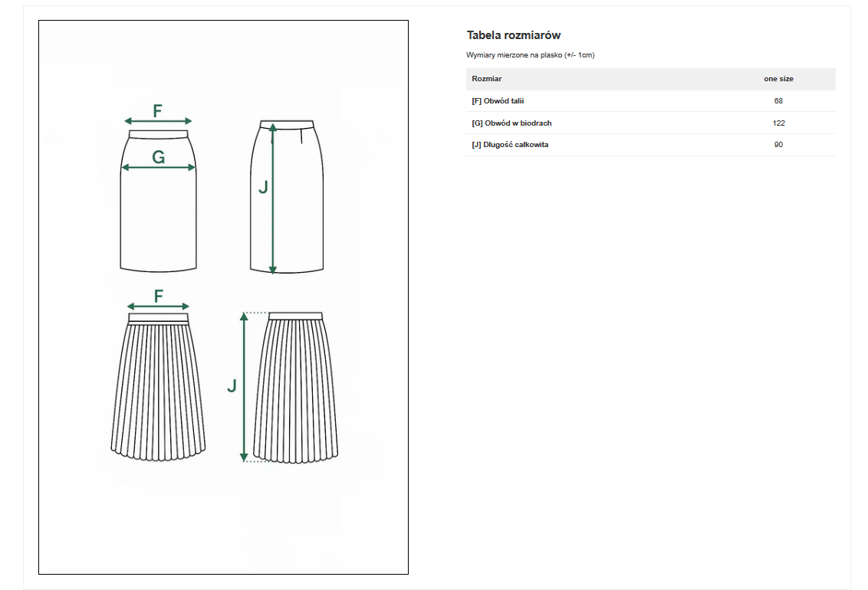Click the J length arrow beside pleated skirt
Screen dimensions: 868x590
(245, 387)
